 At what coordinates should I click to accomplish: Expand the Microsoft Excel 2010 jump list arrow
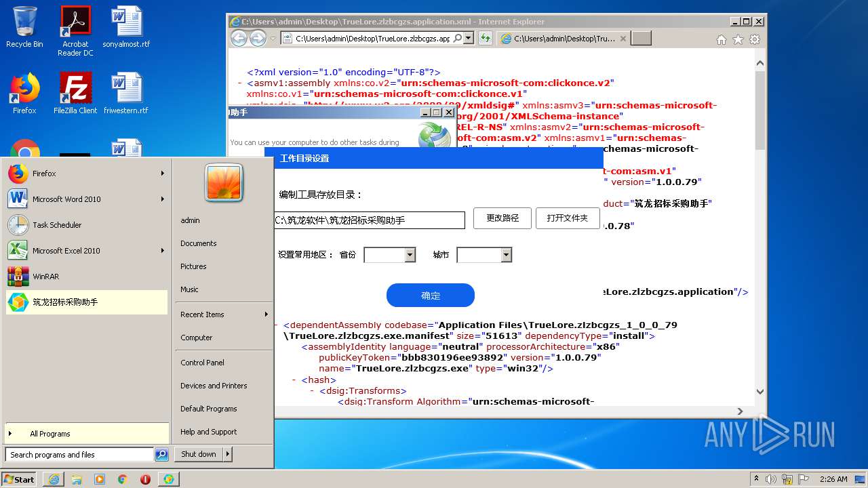[x=163, y=251]
